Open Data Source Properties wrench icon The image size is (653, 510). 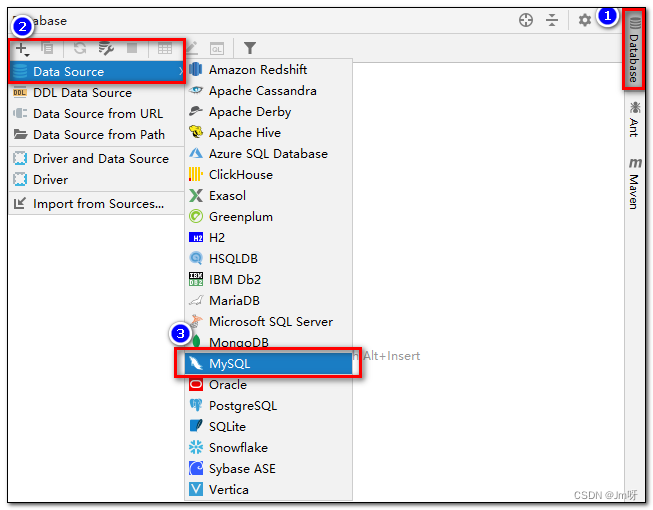click(106, 48)
